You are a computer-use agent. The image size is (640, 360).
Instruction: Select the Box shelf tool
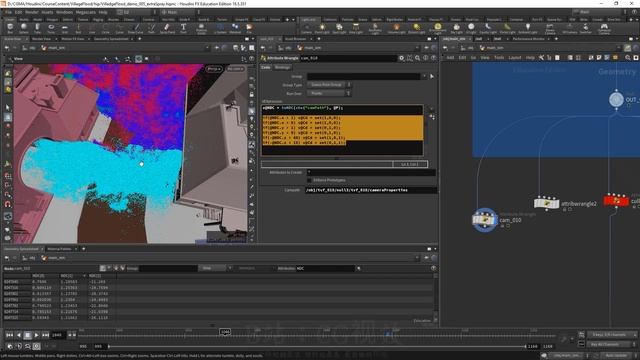10,29
